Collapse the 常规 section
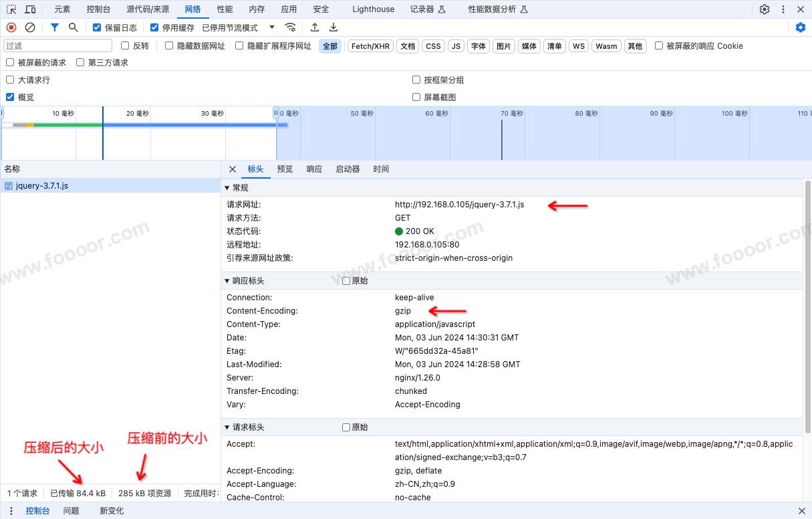 pyautogui.click(x=227, y=188)
